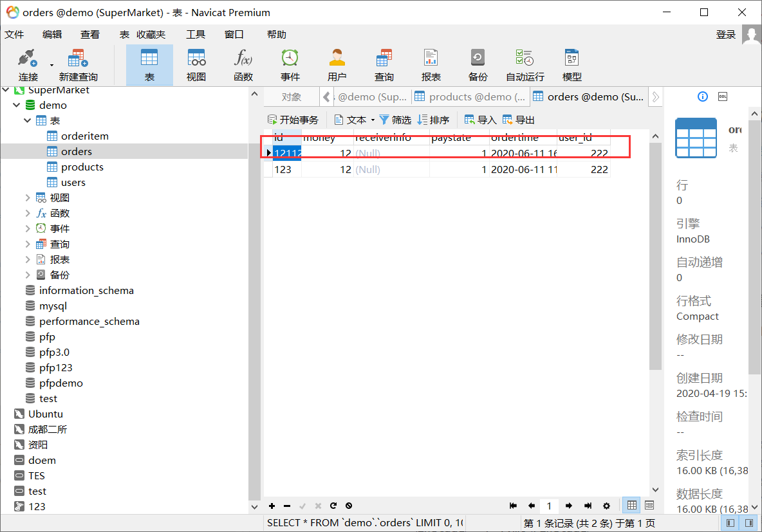This screenshot has width=762, height=532.
Task: Open the 用户 users toolbar button
Action: point(337,65)
